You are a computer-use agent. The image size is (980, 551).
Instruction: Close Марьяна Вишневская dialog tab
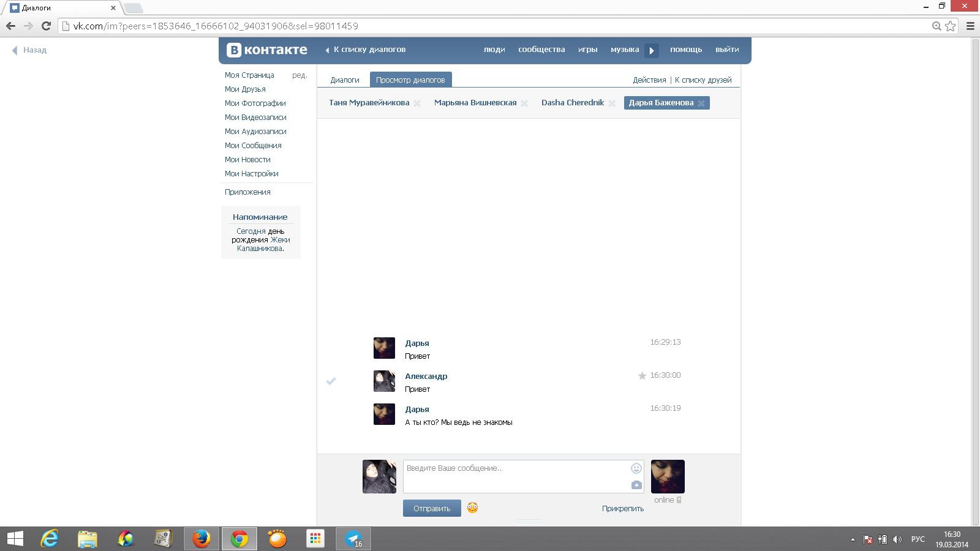point(524,103)
